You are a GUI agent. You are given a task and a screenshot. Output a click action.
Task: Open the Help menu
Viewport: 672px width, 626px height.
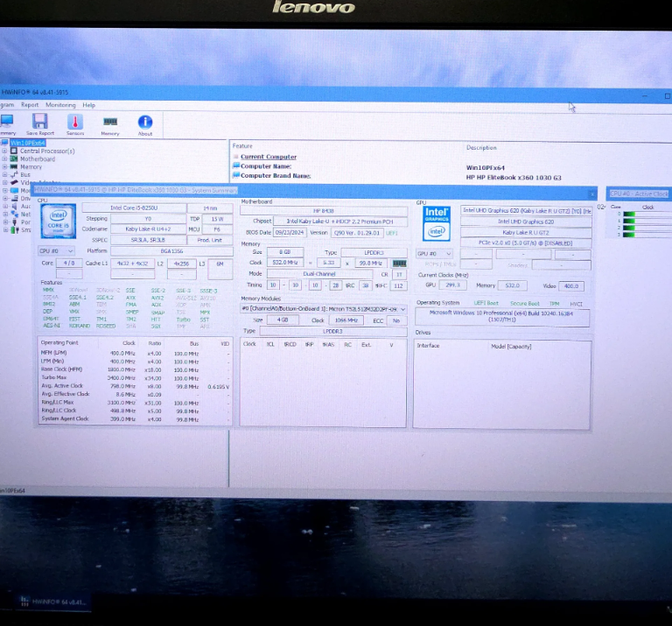pos(88,105)
